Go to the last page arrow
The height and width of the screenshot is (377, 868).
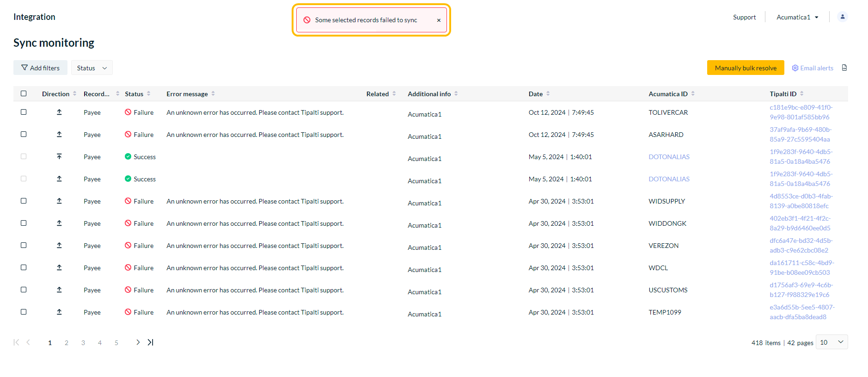click(x=150, y=342)
